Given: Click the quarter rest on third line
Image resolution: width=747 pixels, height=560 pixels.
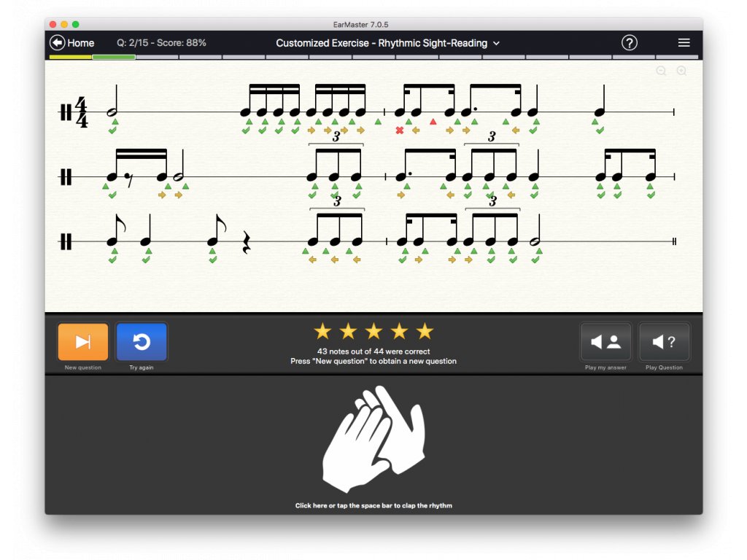Looking at the screenshot, I should click(x=247, y=242).
